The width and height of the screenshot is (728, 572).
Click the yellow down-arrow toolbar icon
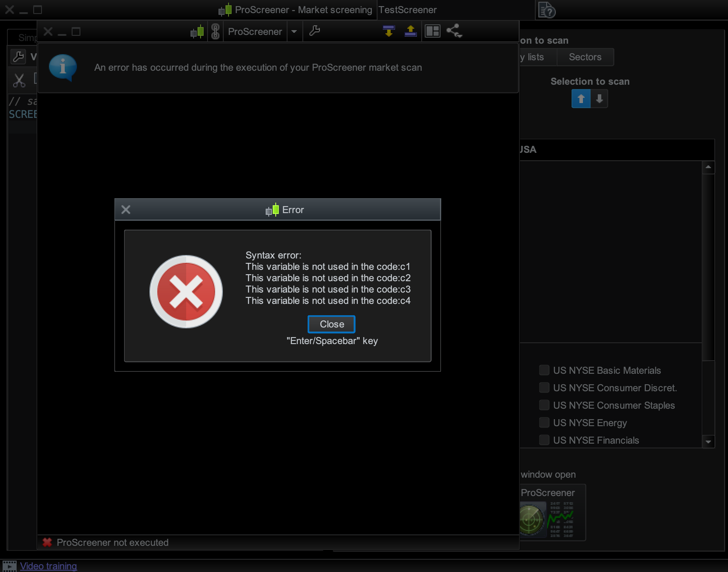(388, 31)
